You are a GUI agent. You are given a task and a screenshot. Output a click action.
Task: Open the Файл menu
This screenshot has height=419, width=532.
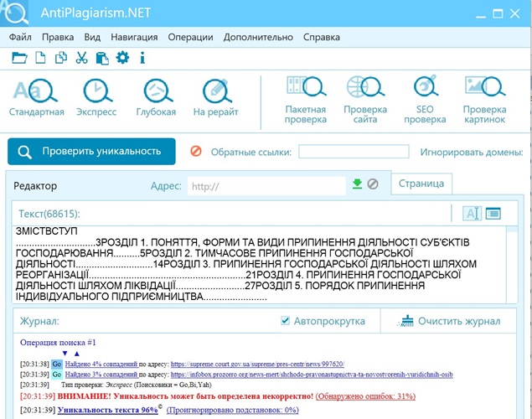20,37
